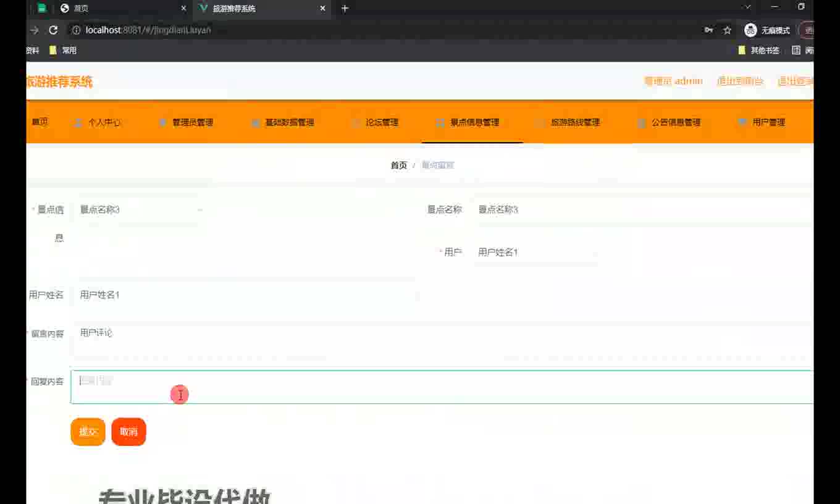Switch to the 旅游推荐系统 browser tab

(262, 8)
